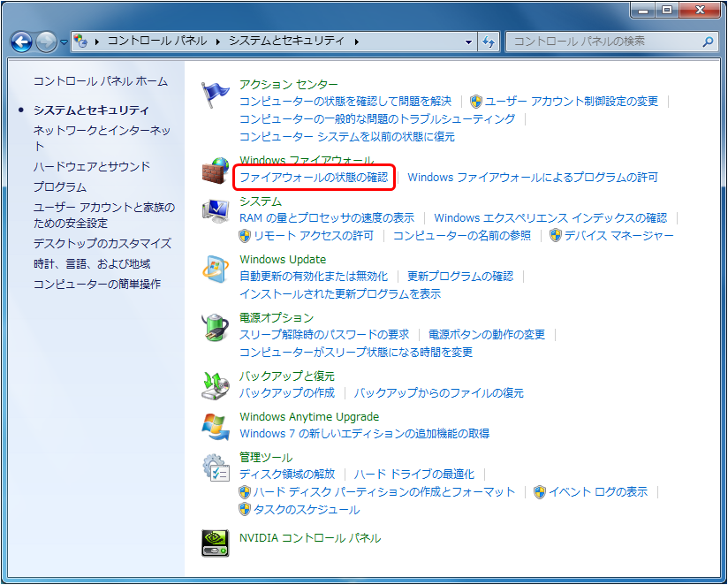Select ネットワークとインターネット in sidebar
The width and height of the screenshot is (728, 585).
coord(102,138)
